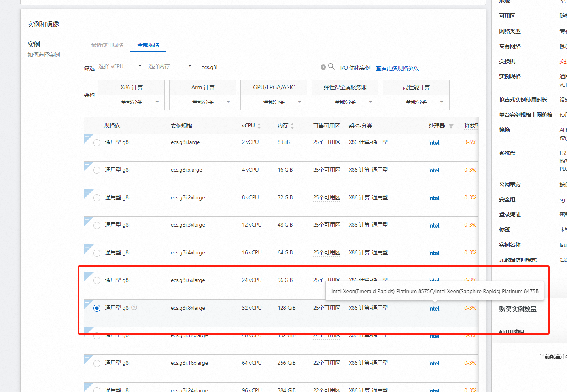Click Intel logo in ecs.g8i.8xlarge row

click(x=434, y=309)
